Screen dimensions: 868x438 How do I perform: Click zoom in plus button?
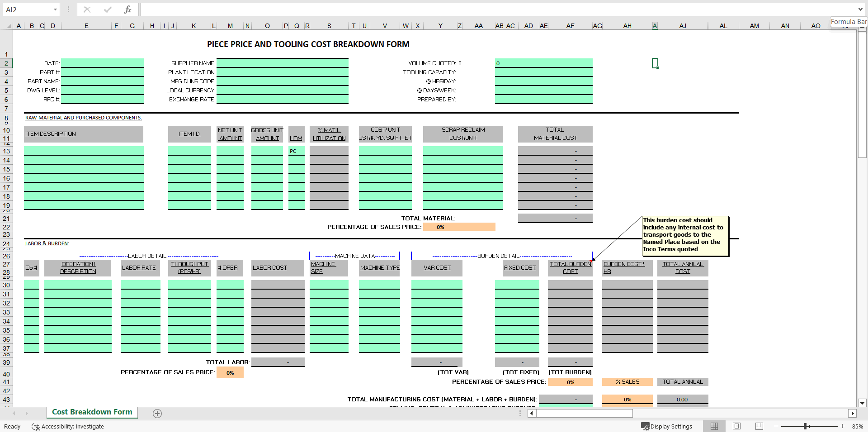[842, 426]
